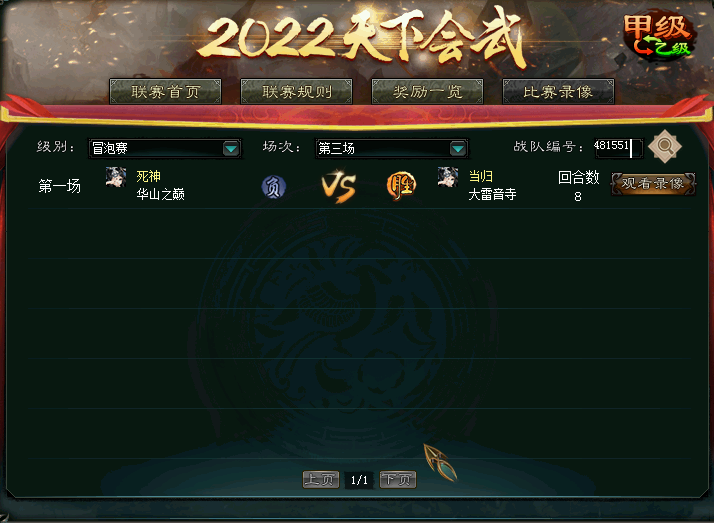Click the 观看录像 watch replay button
Viewport: 714px width, 523px height.
653,183
